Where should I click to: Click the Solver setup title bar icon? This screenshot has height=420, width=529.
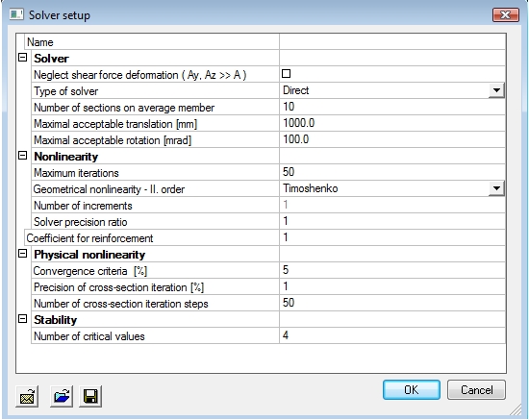point(16,14)
